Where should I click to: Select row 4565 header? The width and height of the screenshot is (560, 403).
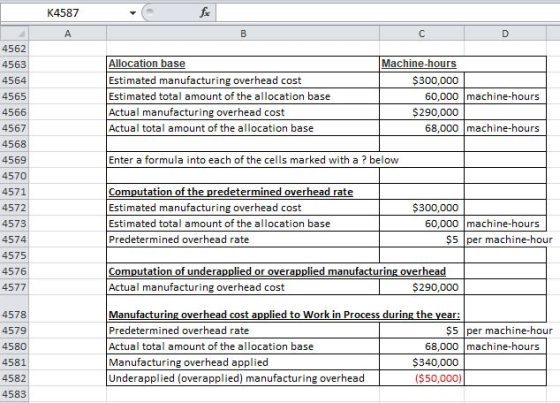(x=14, y=96)
